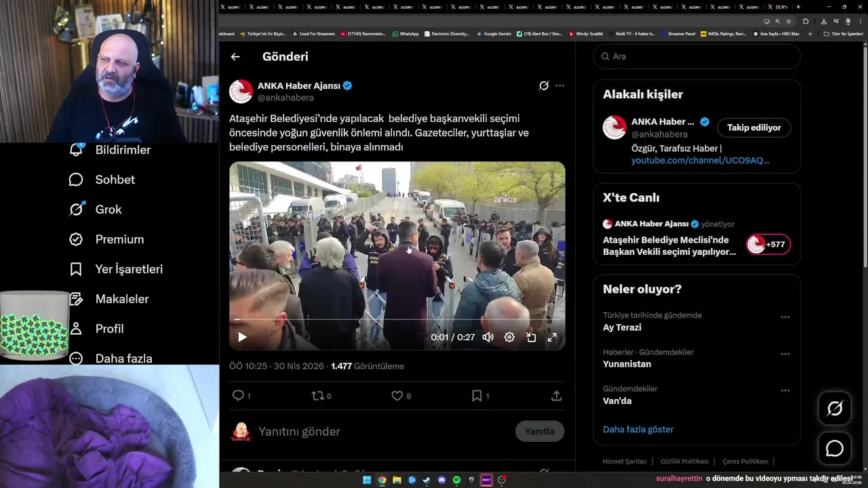The image size is (868, 488).
Task: Open Steam from the taskbar
Action: tap(427, 480)
